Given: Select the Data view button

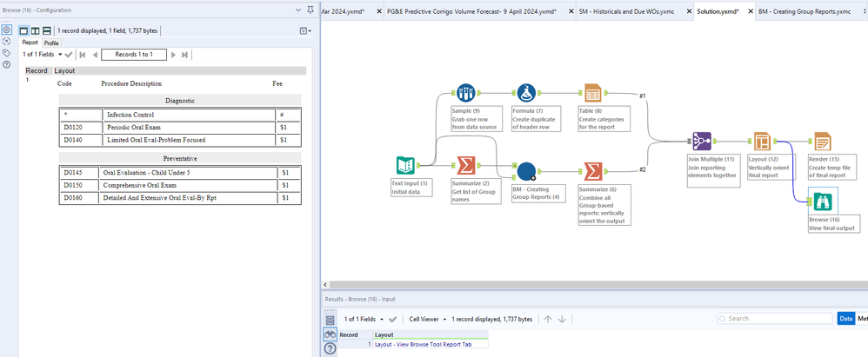Looking at the screenshot, I should [846, 318].
